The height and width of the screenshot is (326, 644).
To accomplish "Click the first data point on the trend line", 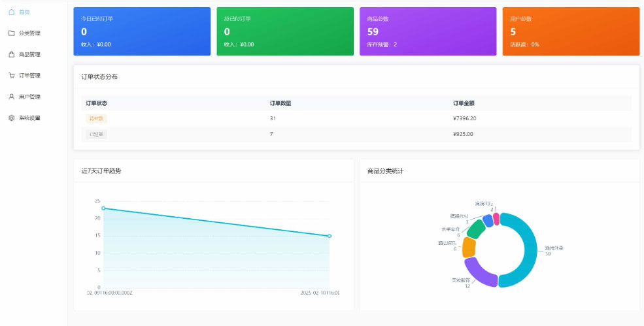I will pyautogui.click(x=103, y=208).
